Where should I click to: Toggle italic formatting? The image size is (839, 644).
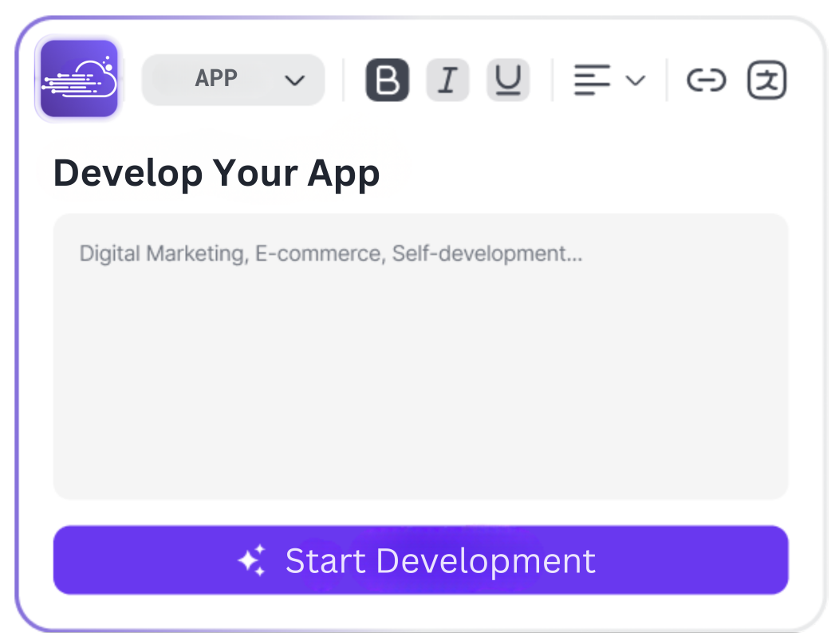[x=447, y=80]
